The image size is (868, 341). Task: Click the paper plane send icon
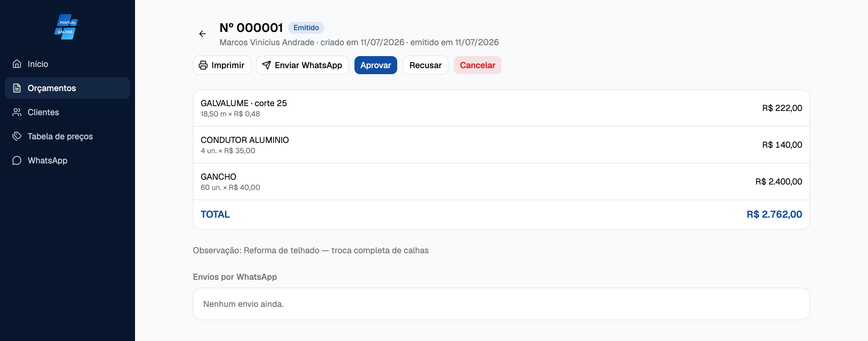click(x=266, y=65)
